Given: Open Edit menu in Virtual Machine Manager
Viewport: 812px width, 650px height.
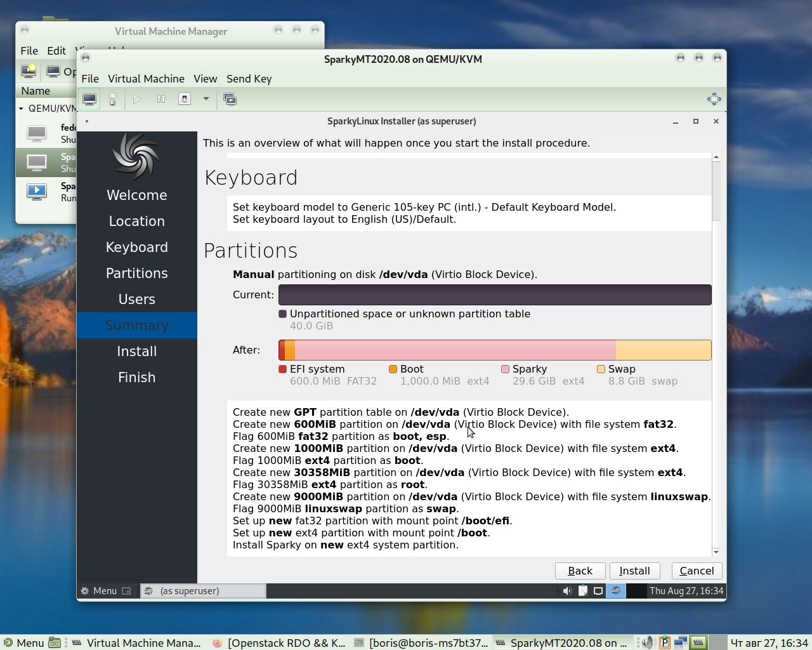Looking at the screenshot, I should coord(56,51).
